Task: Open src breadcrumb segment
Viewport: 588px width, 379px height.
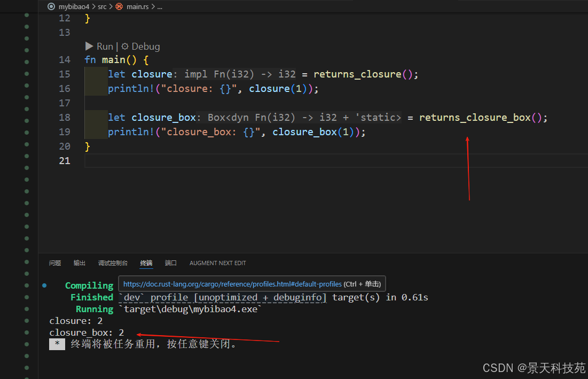Action: pyautogui.click(x=102, y=6)
